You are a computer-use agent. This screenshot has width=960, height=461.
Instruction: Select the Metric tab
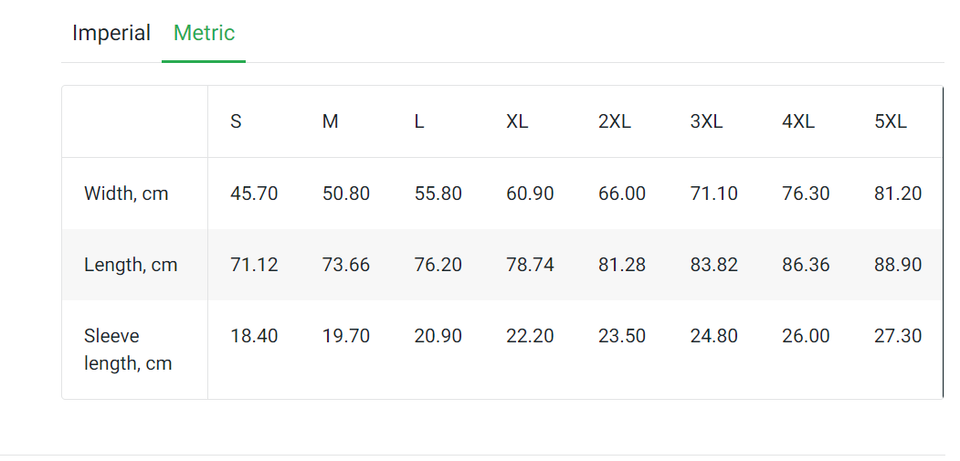pyautogui.click(x=204, y=33)
